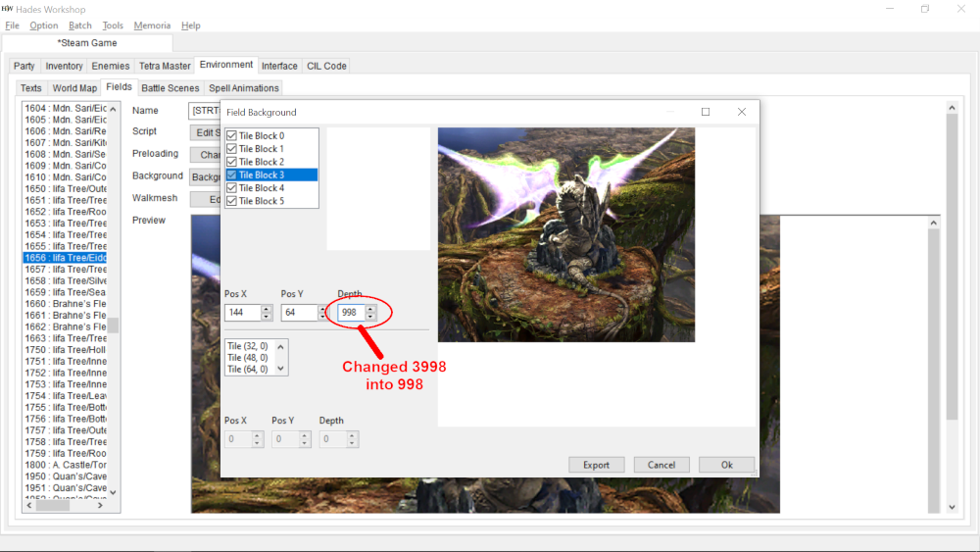Click field list scroll-left arrow
The image size is (980, 552).
(x=28, y=505)
